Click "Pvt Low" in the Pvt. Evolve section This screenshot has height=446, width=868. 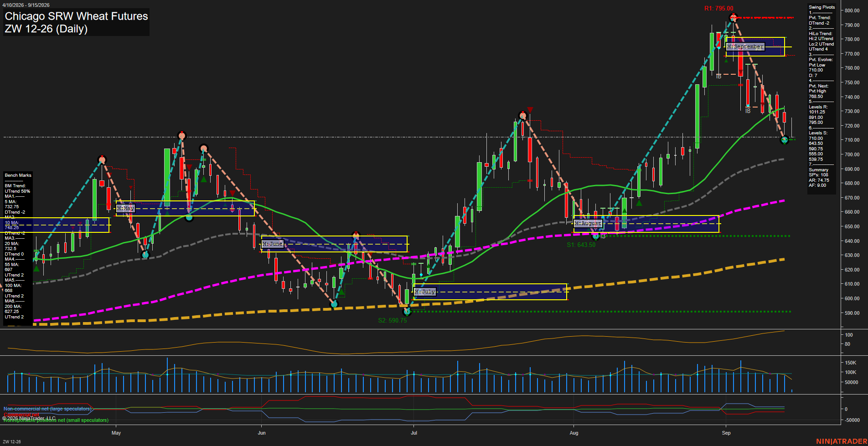(x=817, y=65)
